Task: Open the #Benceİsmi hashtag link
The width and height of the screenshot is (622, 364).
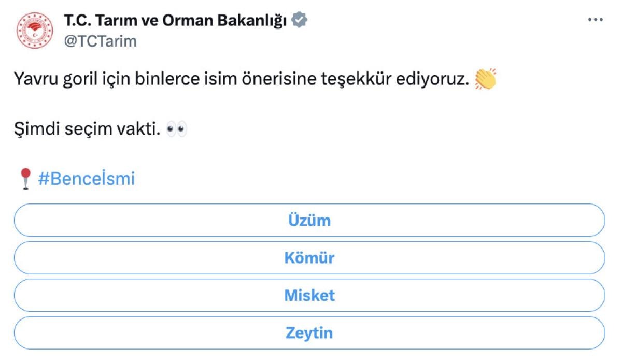Action: (x=86, y=179)
